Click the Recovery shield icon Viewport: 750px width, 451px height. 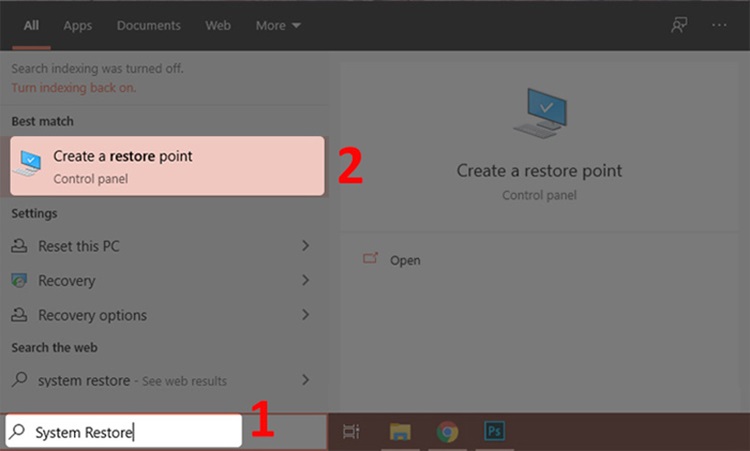20,281
